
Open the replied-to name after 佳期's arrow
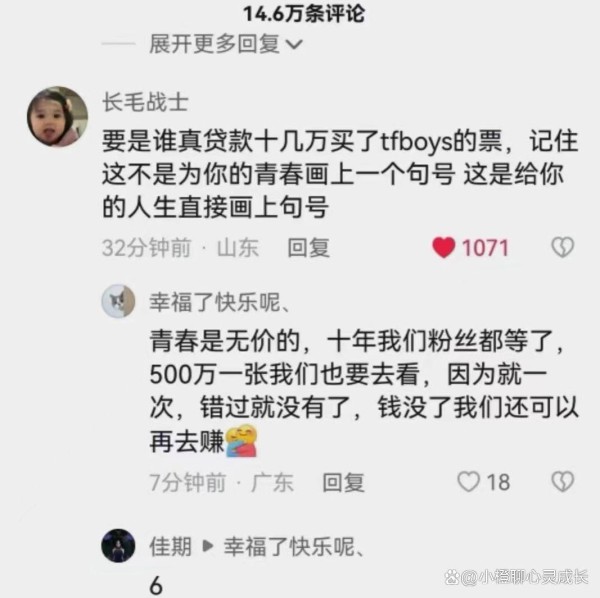(295, 546)
